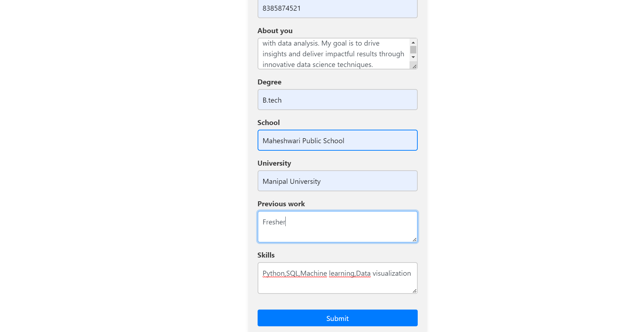Select the Degree field containing B.tech

point(337,100)
